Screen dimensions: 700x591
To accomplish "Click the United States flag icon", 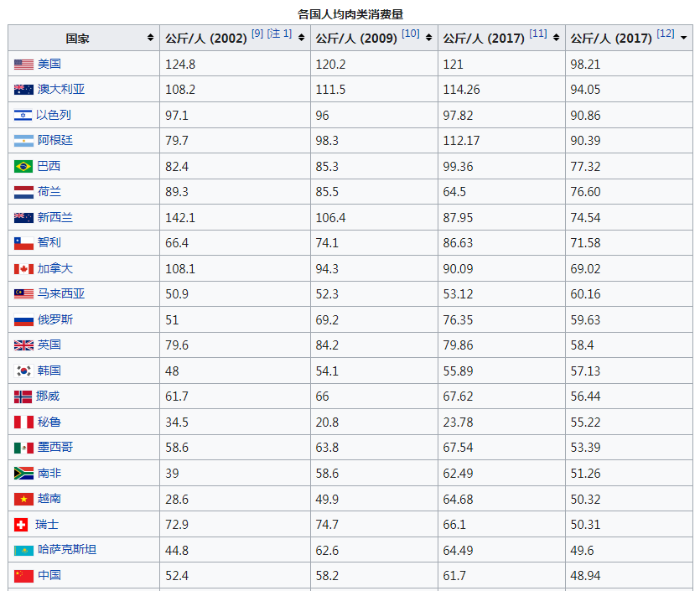I will pos(23,65).
